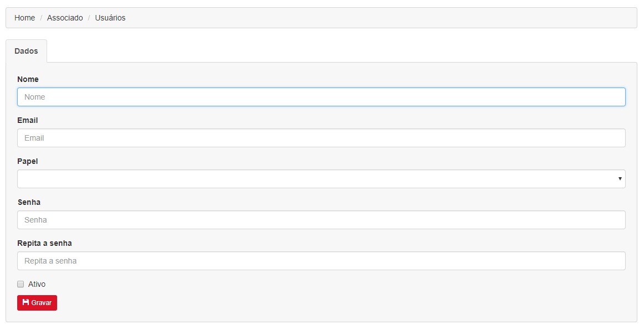This screenshot has height=330, width=644.
Task: Switch to the Dados tab
Action: pos(26,51)
